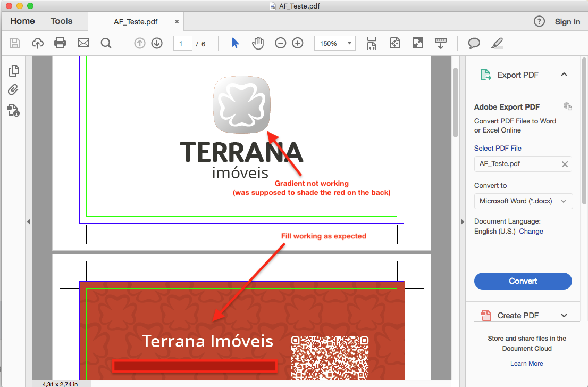Zoom out with minus button
This screenshot has width=588, height=387.
click(x=281, y=43)
